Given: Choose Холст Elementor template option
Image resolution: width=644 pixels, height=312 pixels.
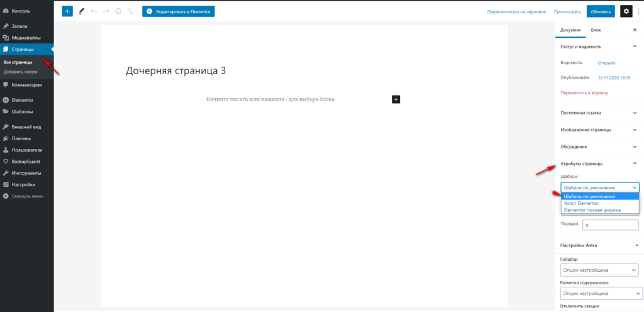Looking at the screenshot, I should (x=582, y=203).
